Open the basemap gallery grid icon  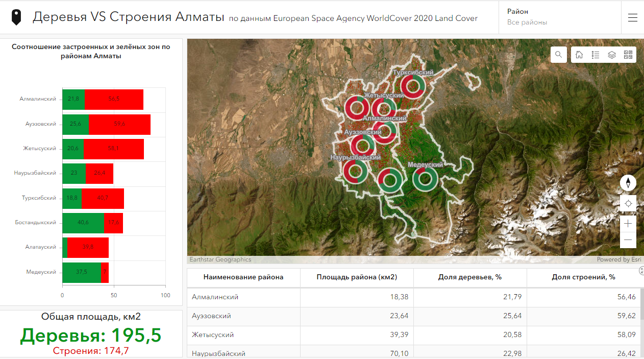click(x=628, y=55)
